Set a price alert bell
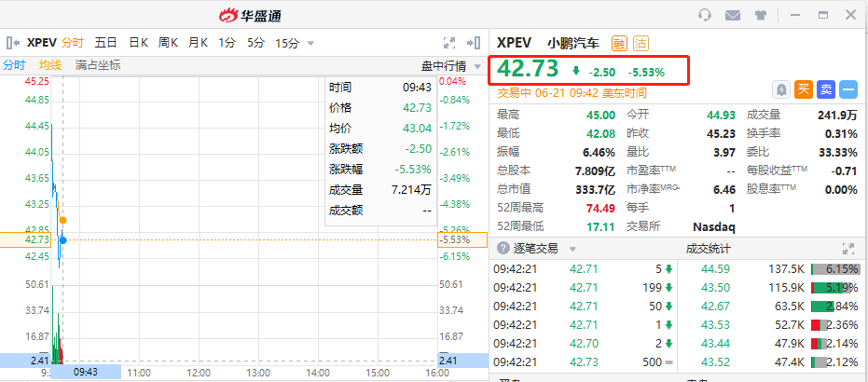 click(x=781, y=89)
